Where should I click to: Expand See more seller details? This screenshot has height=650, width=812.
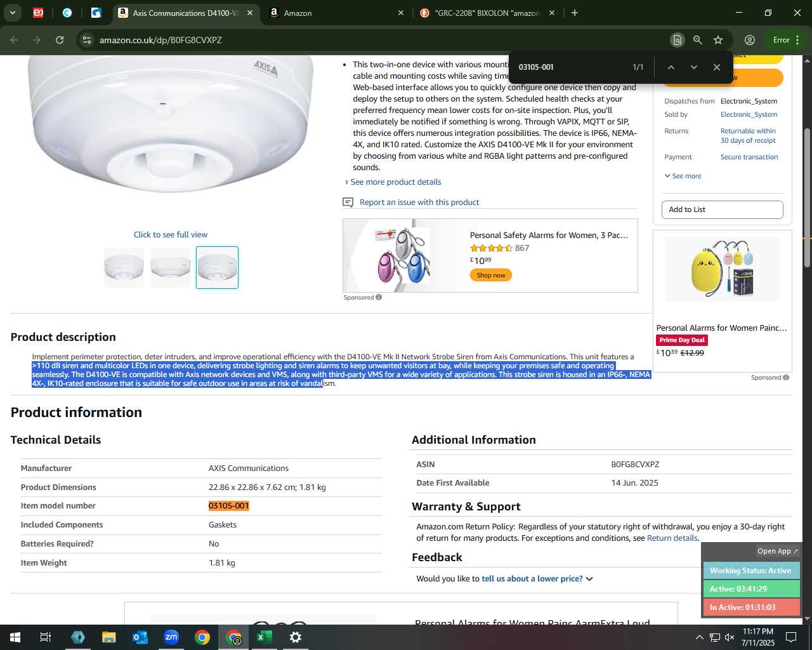tap(683, 176)
